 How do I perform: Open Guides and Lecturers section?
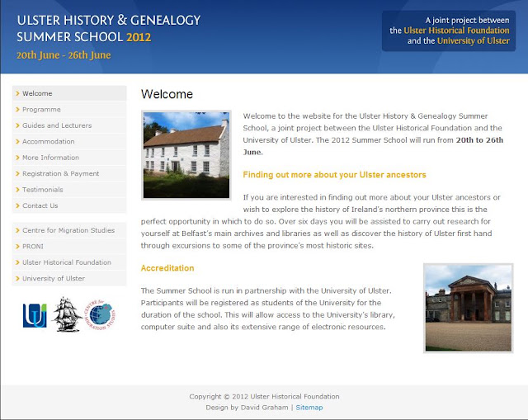(x=69, y=125)
